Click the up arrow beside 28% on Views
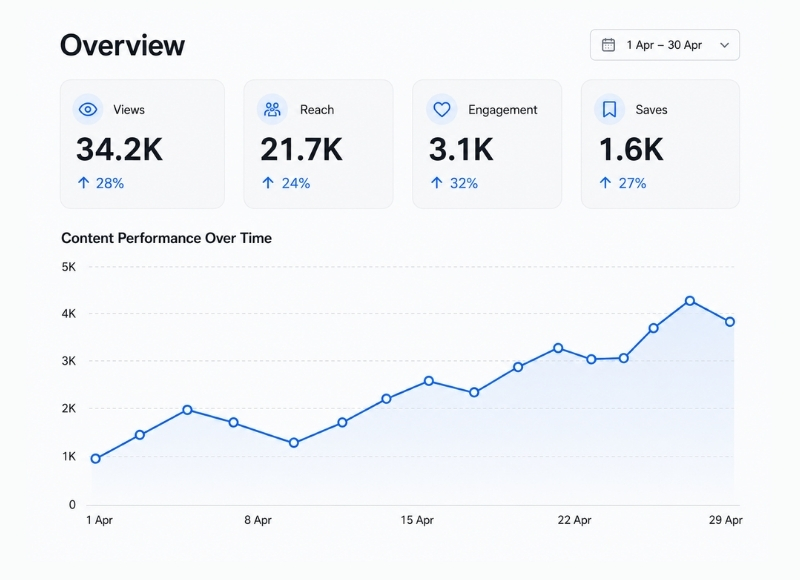Image resolution: width=800 pixels, height=580 pixels. pos(84,183)
